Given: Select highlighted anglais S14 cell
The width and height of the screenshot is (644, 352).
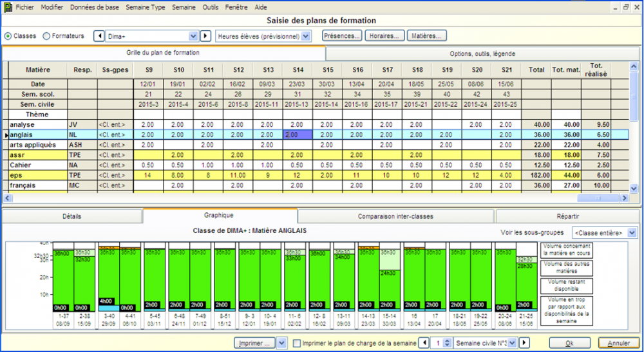Looking at the screenshot, I should (298, 135).
